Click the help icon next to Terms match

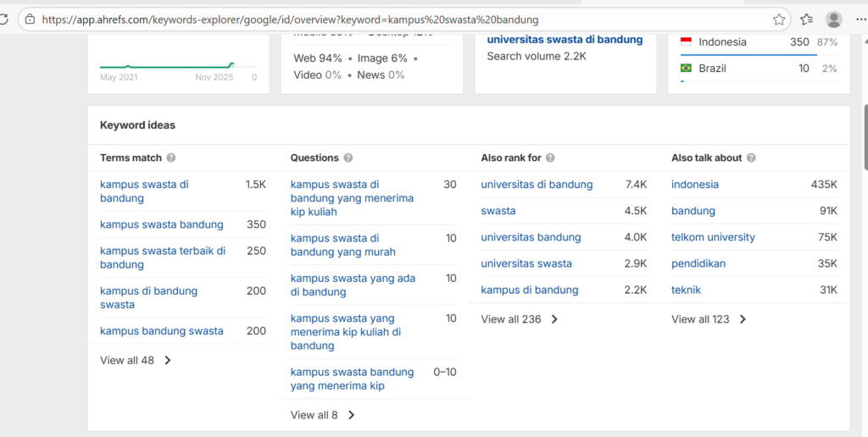[x=171, y=158]
